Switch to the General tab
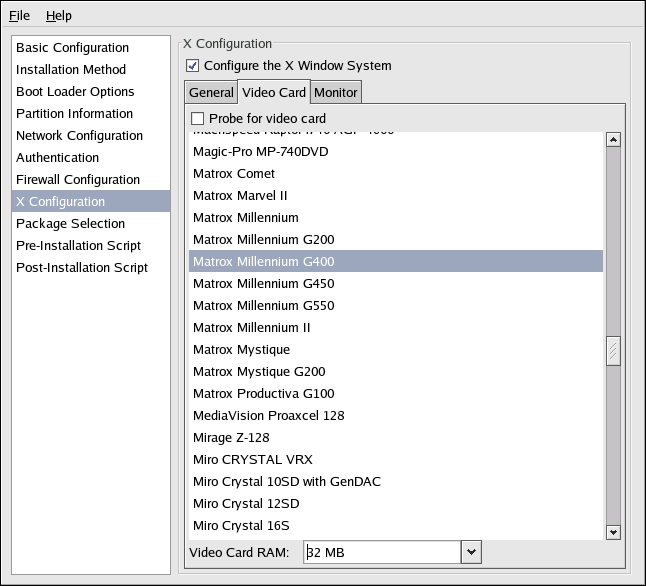Image resolution: width=646 pixels, height=586 pixels. 211,93
